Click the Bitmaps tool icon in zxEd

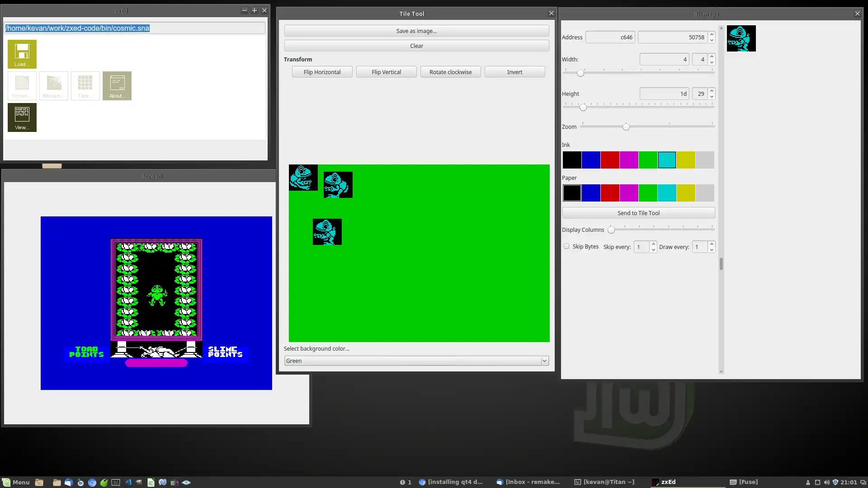[53, 85]
